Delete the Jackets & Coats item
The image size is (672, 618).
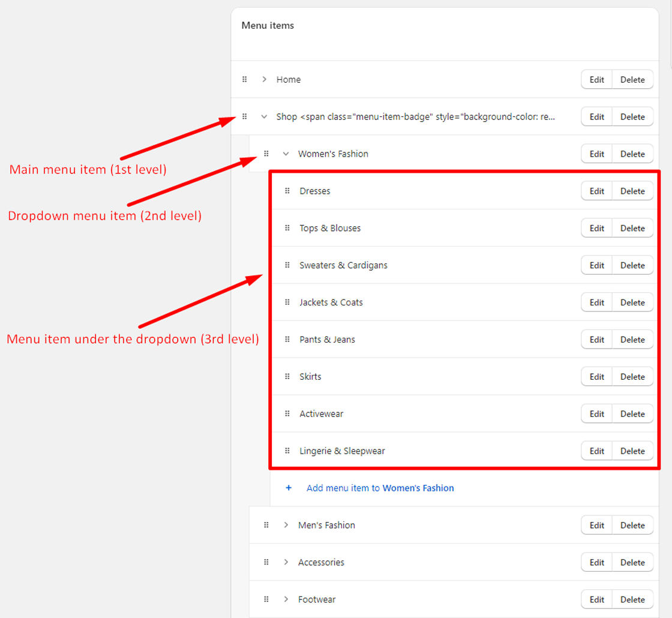point(632,302)
